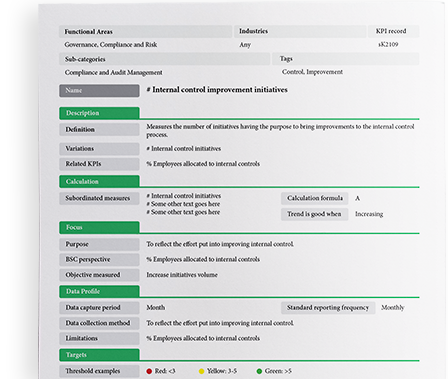Click the gray Name label
This screenshot has width=448, height=385.
pos(99,91)
